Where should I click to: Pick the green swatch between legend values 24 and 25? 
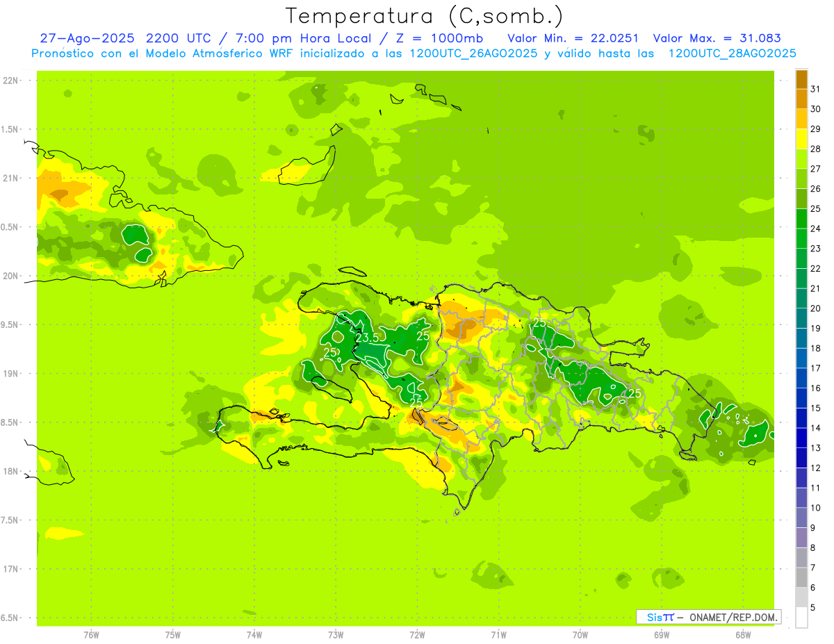tap(801, 218)
